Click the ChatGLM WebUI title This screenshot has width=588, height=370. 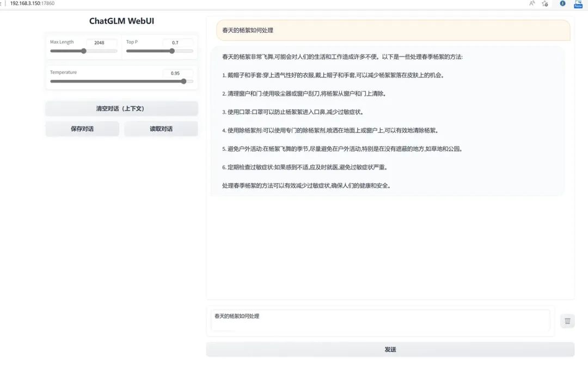pyautogui.click(x=121, y=21)
